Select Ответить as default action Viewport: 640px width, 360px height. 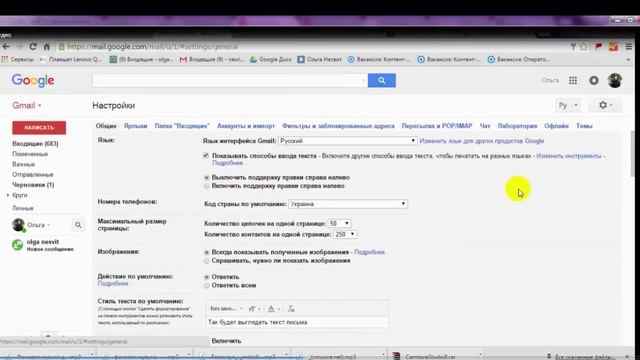pyautogui.click(x=207, y=277)
